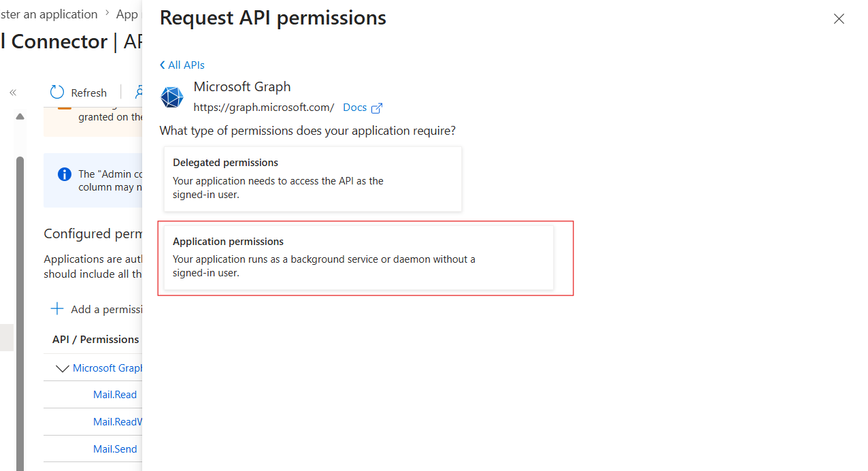Open the Mail.ReadWrite permission link
Screen dimensions: 868x471
[117, 422]
